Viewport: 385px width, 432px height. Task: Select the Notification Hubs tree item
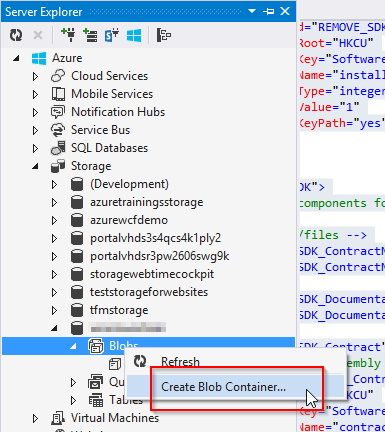pyautogui.click(x=118, y=112)
